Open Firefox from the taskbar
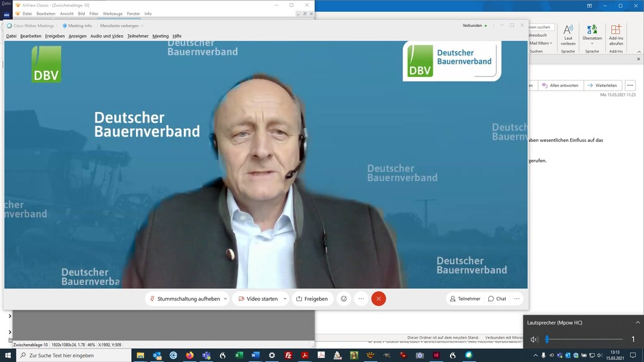The image size is (644, 362). [190, 355]
